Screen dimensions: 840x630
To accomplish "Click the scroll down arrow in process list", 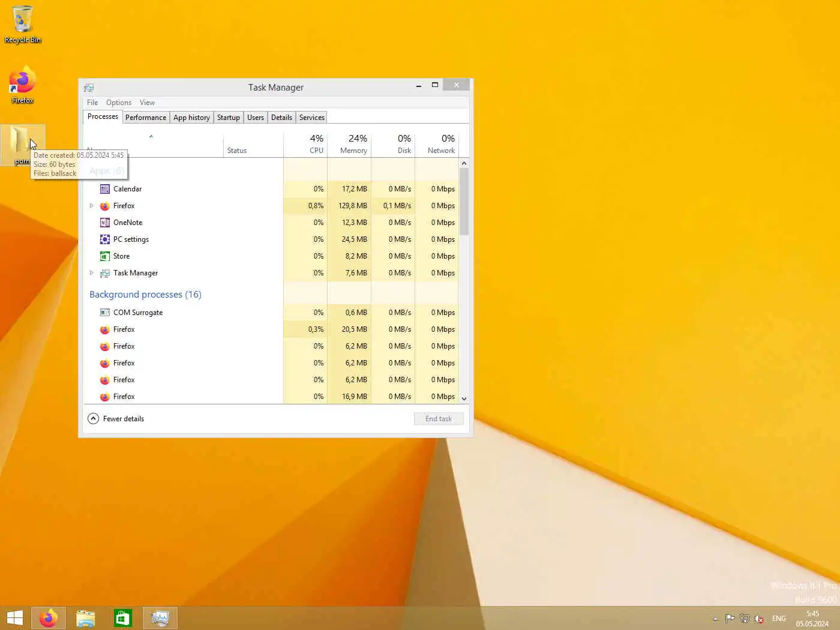I will pos(464,399).
